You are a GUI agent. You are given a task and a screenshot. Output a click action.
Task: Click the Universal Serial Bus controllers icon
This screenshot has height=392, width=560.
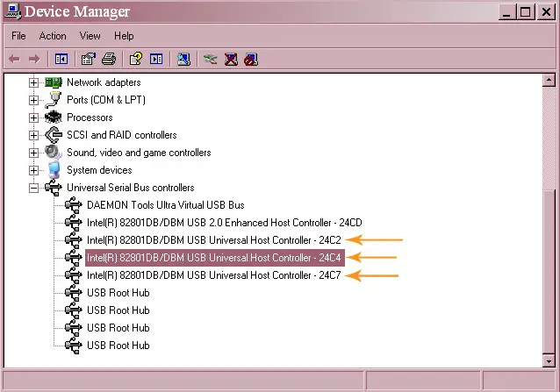point(54,188)
